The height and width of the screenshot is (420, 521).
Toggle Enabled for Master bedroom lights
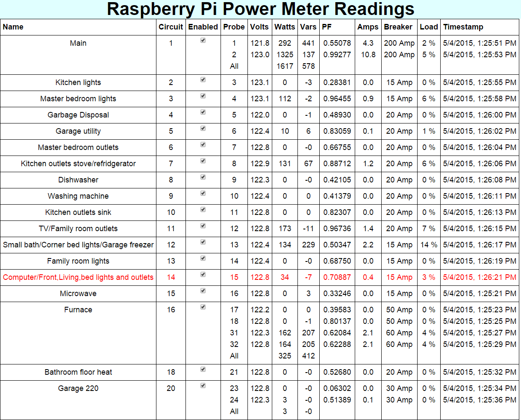[x=203, y=96]
